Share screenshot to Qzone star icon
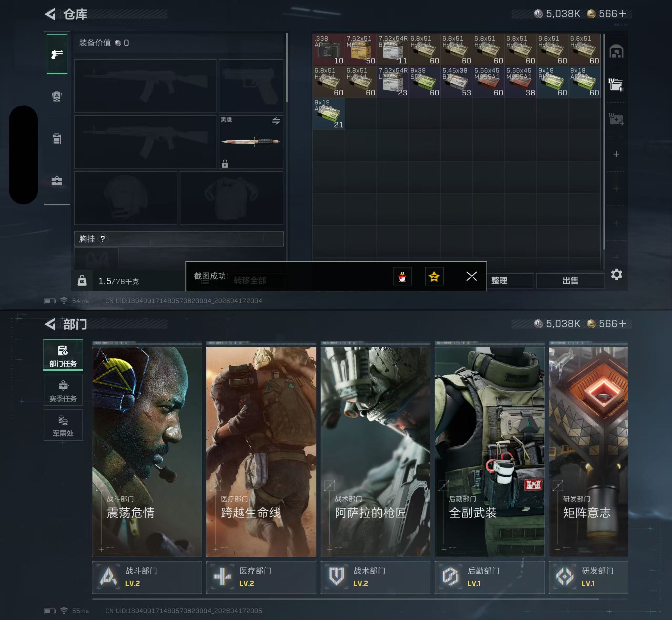Image resolution: width=672 pixels, height=620 pixels. (434, 276)
